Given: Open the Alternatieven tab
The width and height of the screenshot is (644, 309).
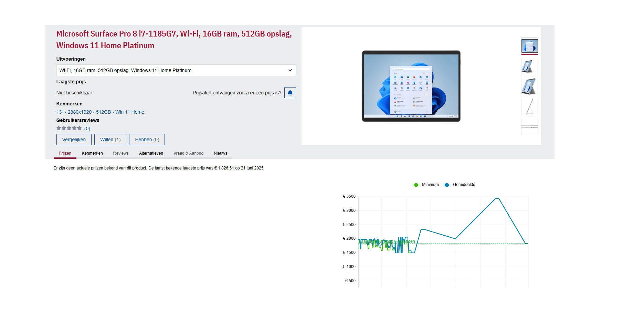Looking at the screenshot, I should point(151,153).
